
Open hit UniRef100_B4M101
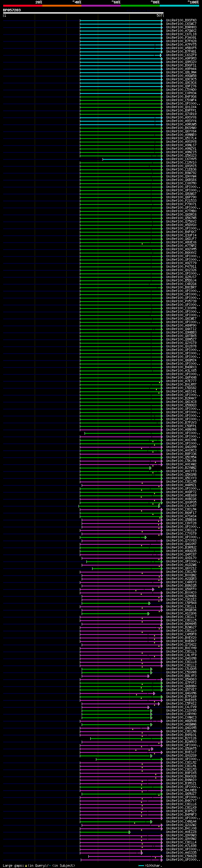click(x=181, y=735)
